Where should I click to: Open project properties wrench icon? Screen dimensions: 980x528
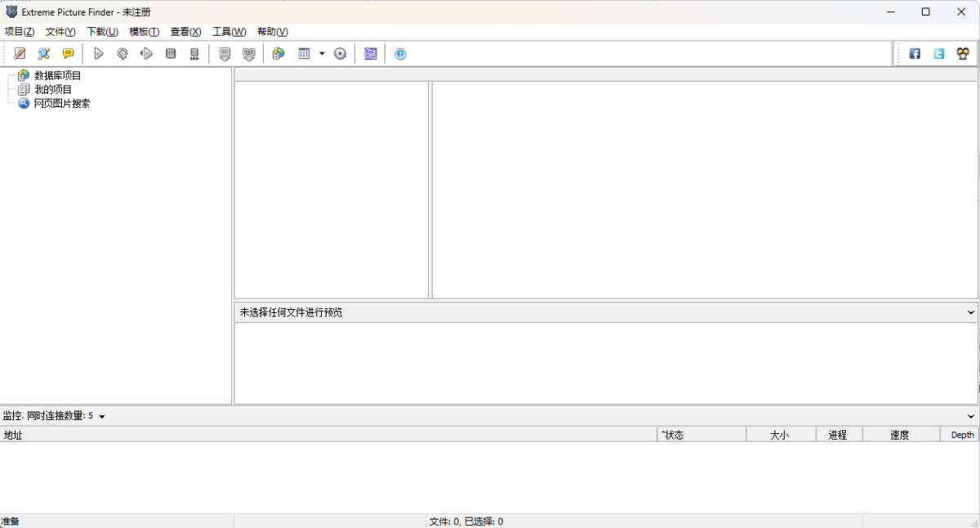click(44, 54)
